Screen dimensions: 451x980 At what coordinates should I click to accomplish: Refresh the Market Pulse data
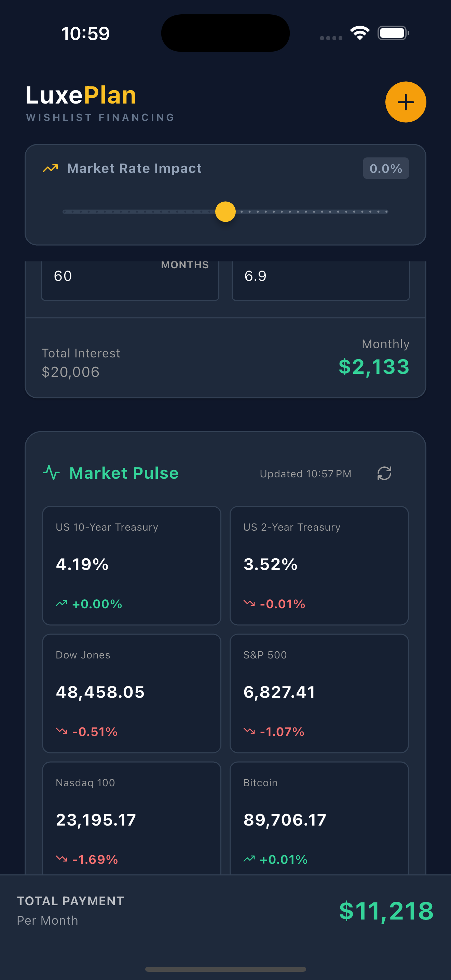pyautogui.click(x=384, y=473)
